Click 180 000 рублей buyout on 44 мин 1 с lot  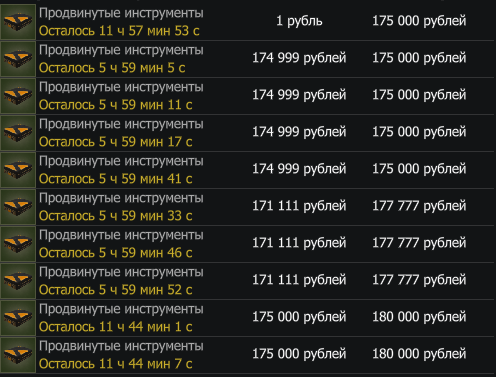419,317
